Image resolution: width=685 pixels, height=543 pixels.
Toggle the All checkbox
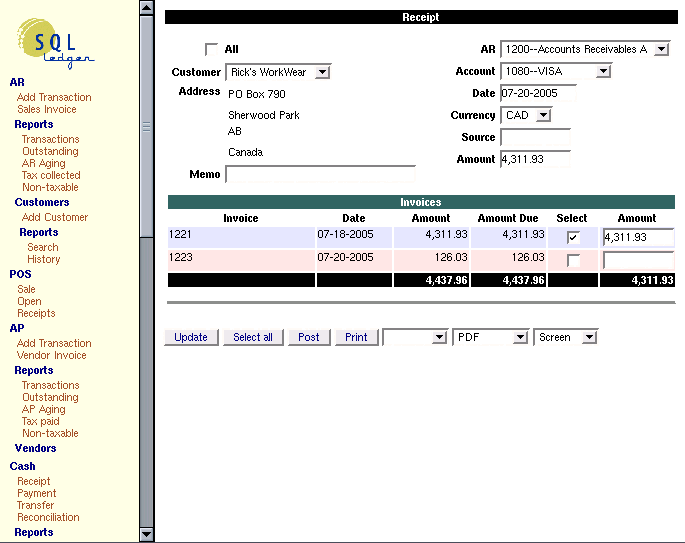211,49
